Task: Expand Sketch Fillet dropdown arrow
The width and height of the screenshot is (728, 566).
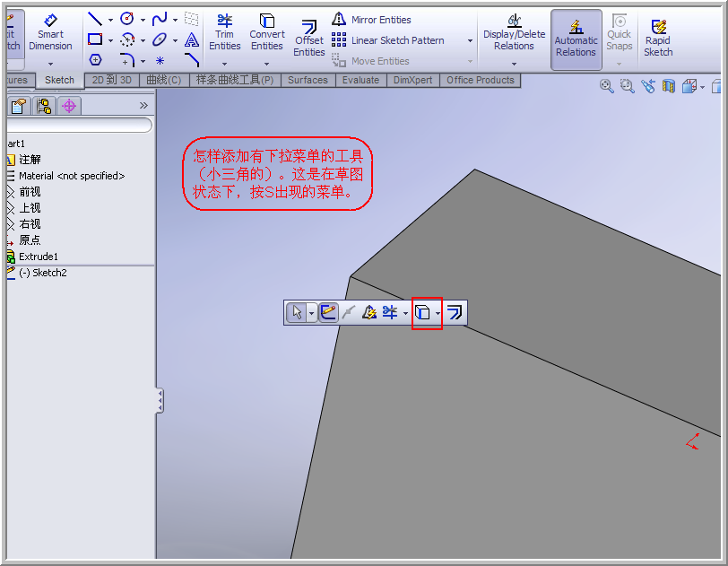Action: [x=143, y=61]
